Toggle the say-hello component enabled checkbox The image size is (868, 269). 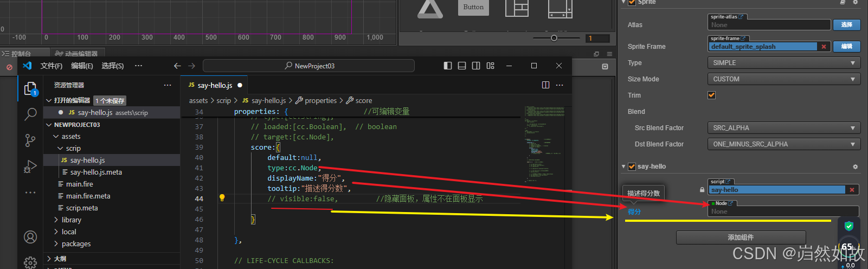point(632,166)
